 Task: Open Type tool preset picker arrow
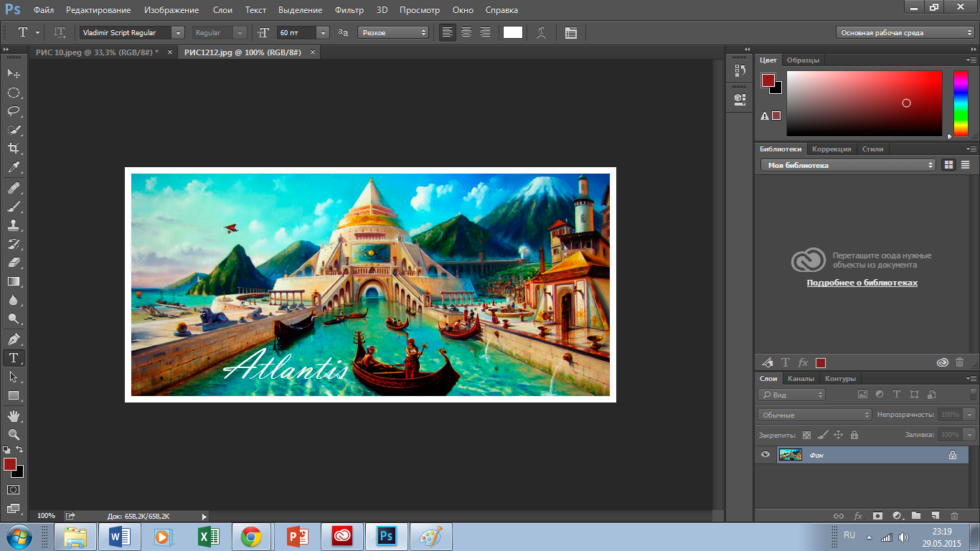point(37,32)
